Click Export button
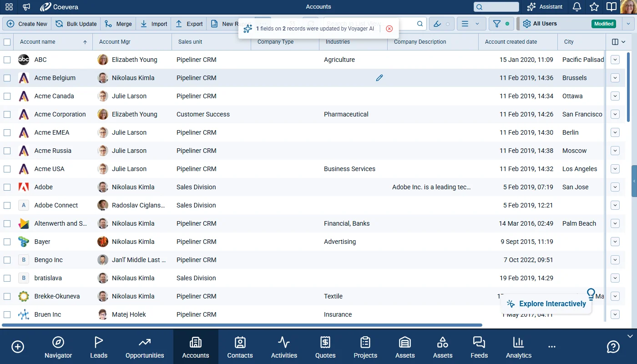Screen dimensions: 637x364 coord(189,24)
